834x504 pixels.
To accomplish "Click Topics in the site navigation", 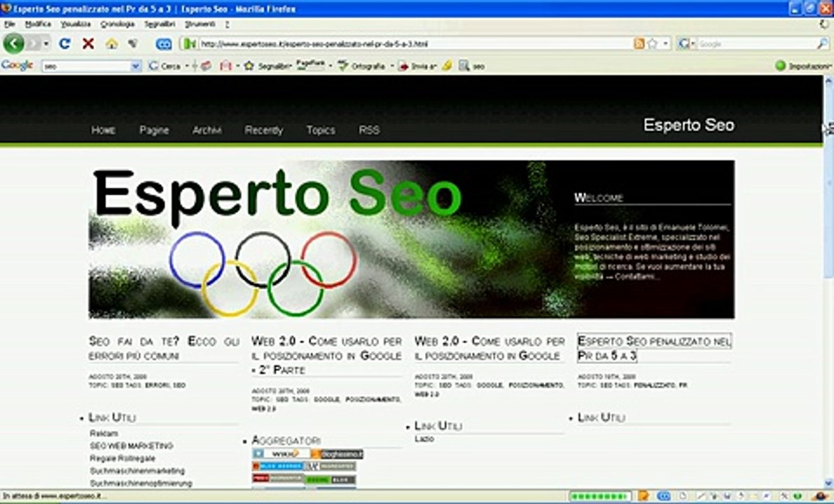I will tap(321, 130).
